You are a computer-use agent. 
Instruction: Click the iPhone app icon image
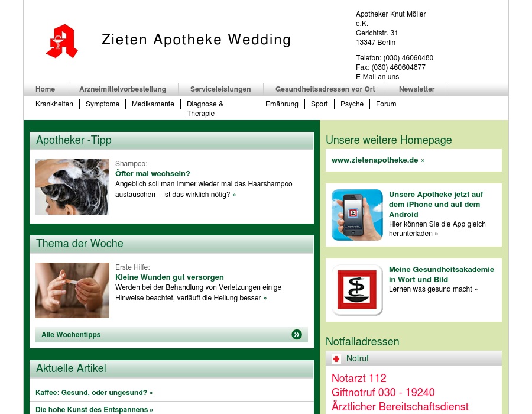tap(357, 215)
